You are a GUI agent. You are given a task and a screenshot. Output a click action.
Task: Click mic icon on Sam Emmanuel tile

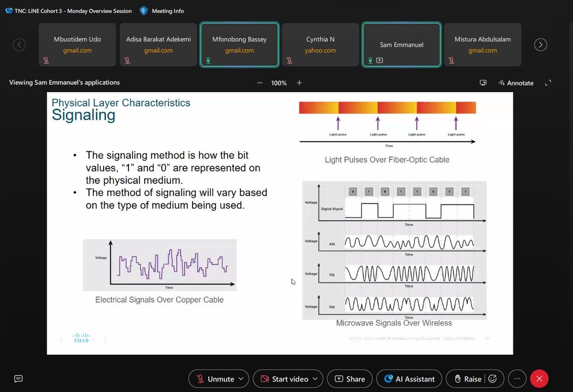371,61
